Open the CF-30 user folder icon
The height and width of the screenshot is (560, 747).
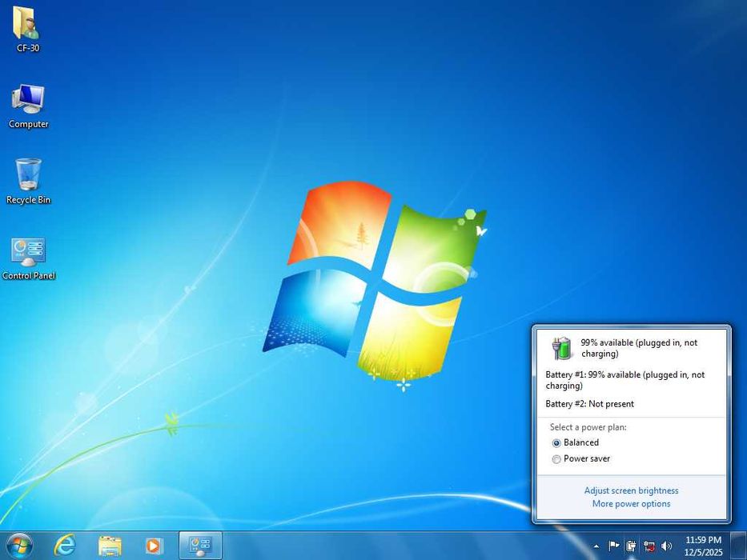tap(28, 29)
